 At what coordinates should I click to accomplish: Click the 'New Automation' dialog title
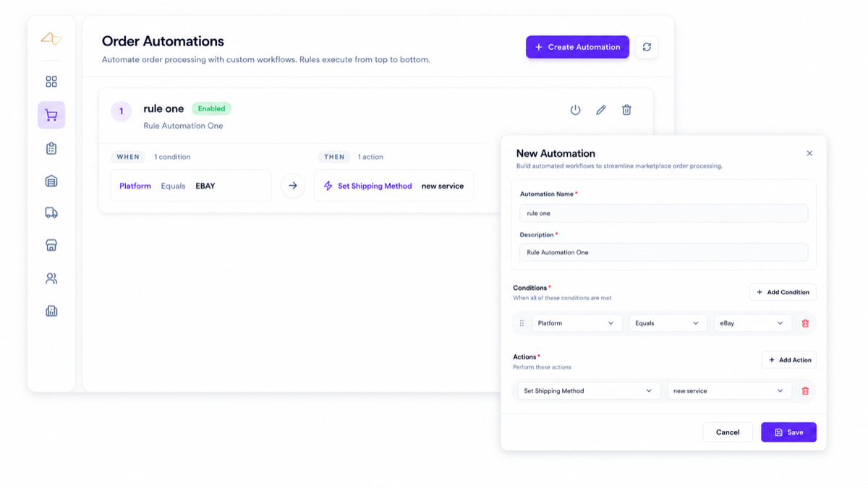point(556,153)
